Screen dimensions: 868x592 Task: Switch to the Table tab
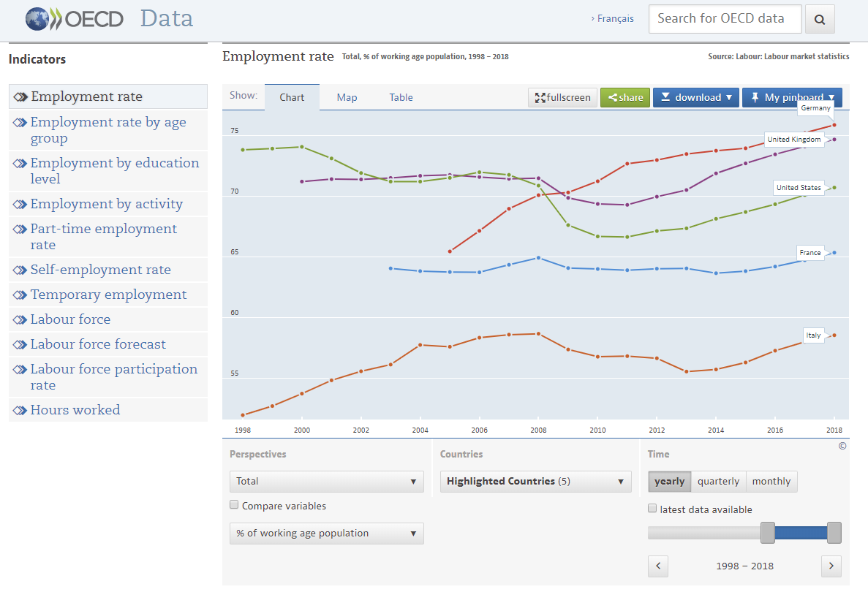[401, 97]
